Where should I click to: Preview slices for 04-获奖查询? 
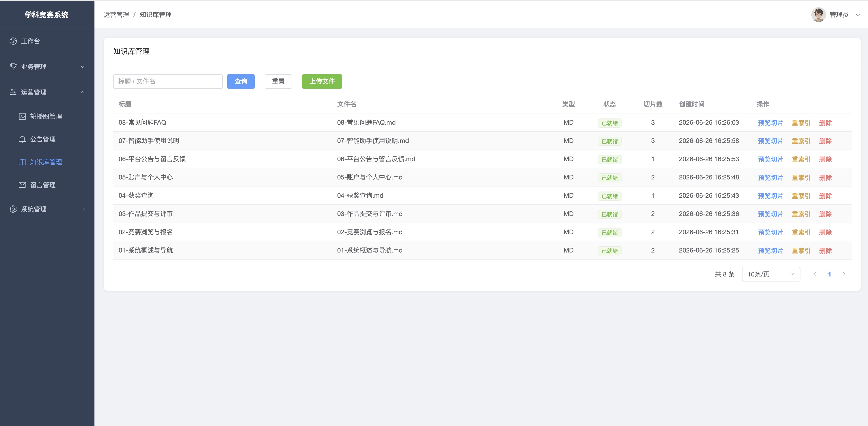[771, 196]
